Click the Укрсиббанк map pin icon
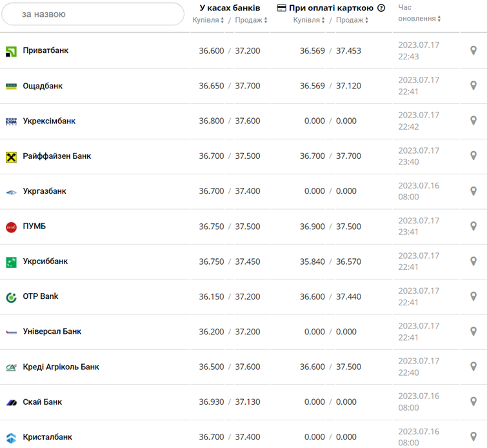 473,261
